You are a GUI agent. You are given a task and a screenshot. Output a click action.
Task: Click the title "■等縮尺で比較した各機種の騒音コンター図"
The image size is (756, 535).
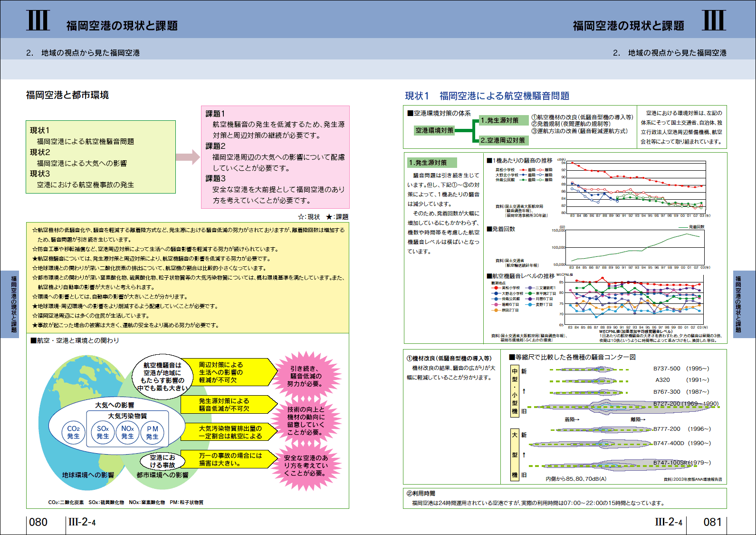point(572,357)
